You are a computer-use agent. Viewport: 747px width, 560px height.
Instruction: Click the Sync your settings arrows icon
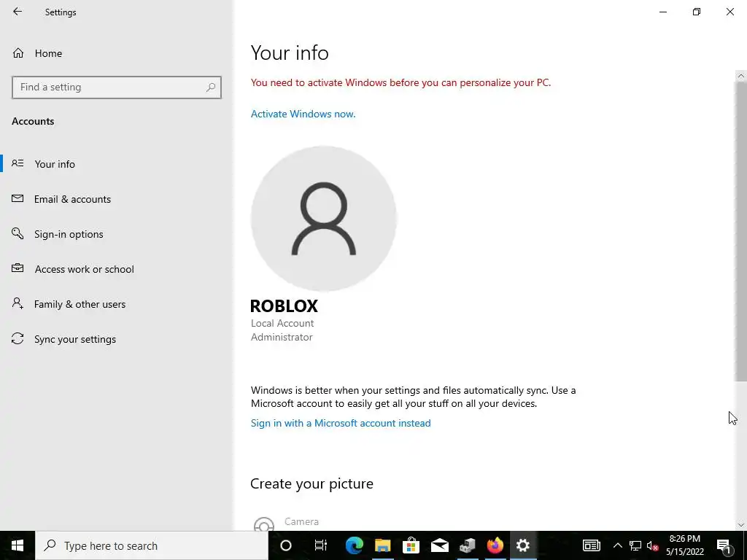tap(18, 338)
